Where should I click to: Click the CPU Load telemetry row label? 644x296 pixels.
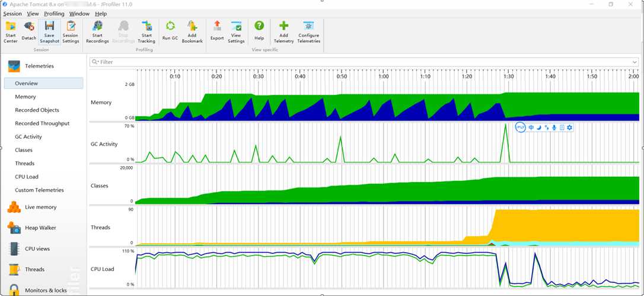pyautogui.click(x=102, y=269)
